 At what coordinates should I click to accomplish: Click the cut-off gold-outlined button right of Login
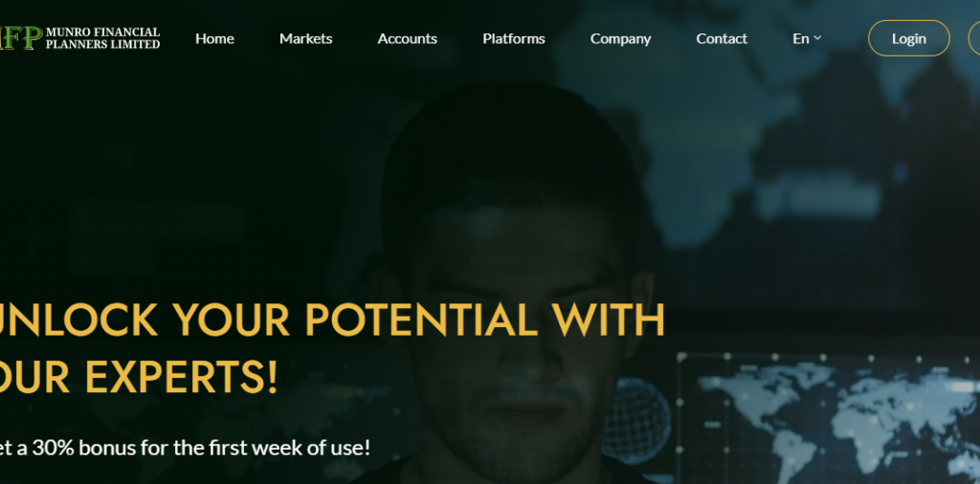[x=974, y=38]
